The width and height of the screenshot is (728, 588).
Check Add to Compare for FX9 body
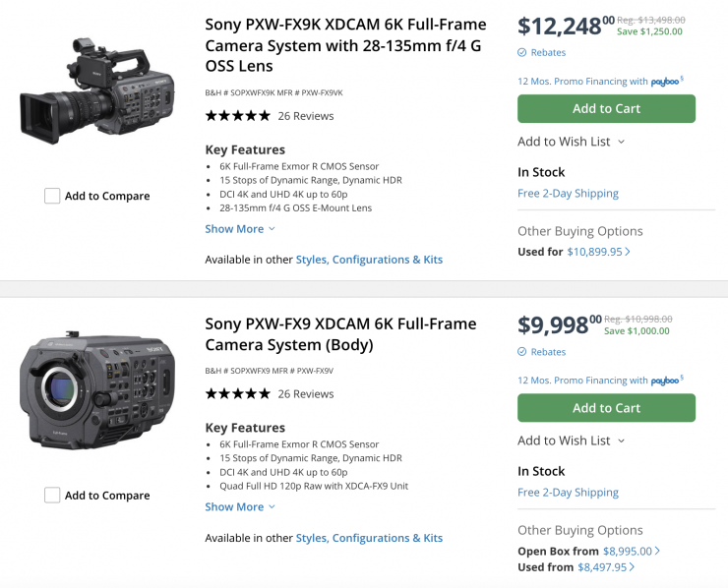52,496
